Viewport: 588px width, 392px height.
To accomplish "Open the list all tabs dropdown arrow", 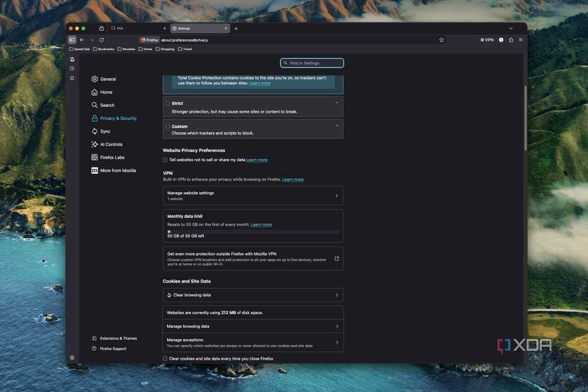I will [511, 28].
